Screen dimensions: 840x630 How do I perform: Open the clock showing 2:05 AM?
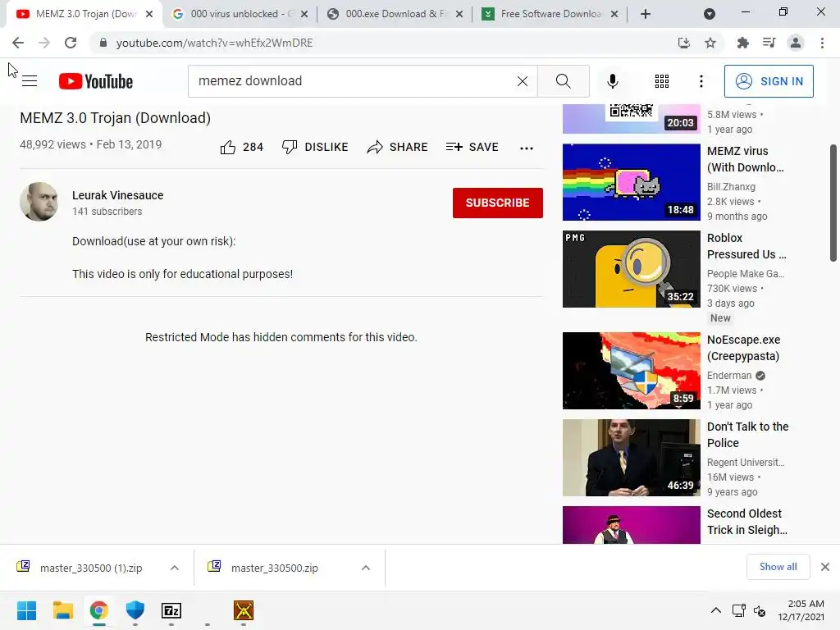[x=801, y=610]
